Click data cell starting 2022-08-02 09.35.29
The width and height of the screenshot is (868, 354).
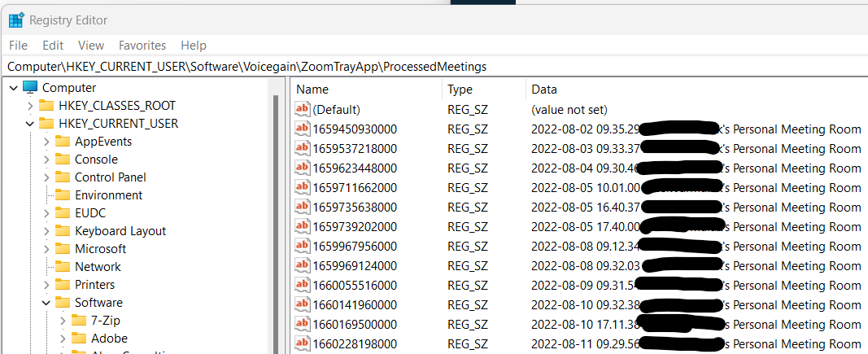(696, 129)
